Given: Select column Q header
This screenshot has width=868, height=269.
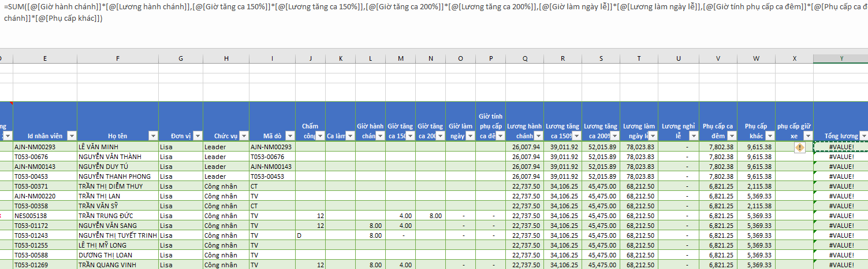Looking at the screenshot, I should 525,58.
